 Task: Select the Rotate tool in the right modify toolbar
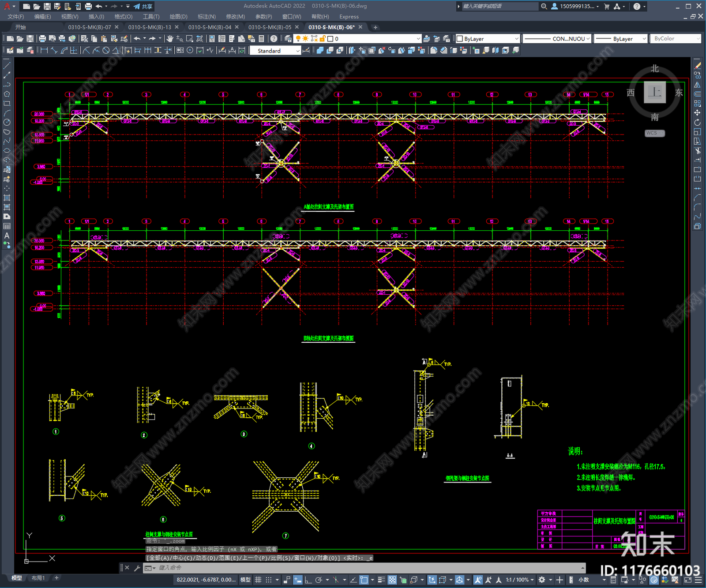(697, 122)
